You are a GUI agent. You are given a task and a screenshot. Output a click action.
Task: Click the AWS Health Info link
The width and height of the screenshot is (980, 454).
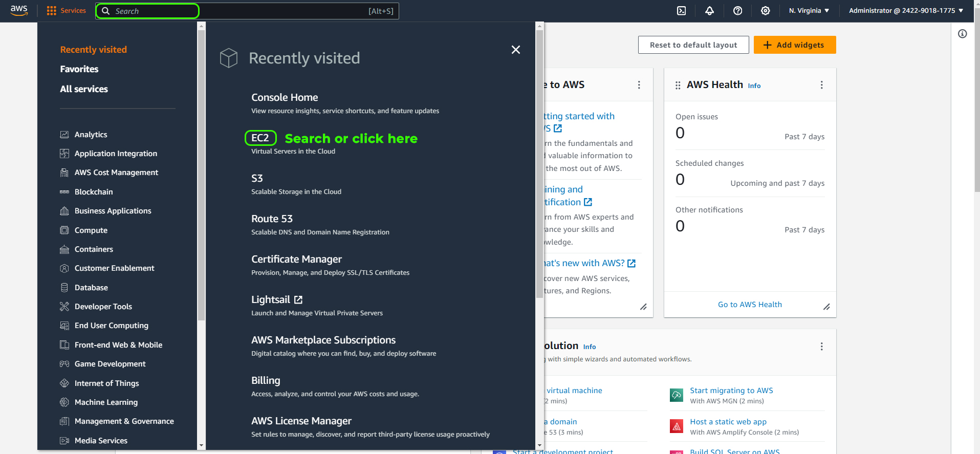click(754, 86)
